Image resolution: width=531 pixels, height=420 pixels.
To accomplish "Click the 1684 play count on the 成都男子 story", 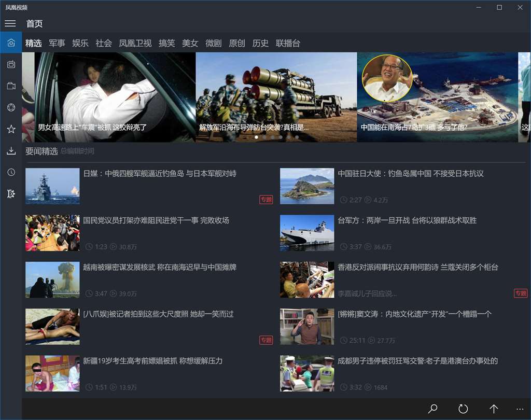I will pos(380,387).
